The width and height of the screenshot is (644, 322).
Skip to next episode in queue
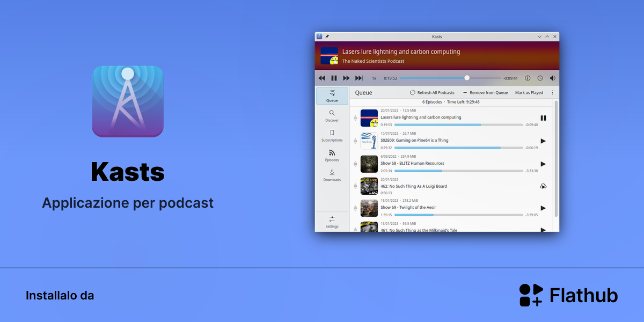point(359,78)
